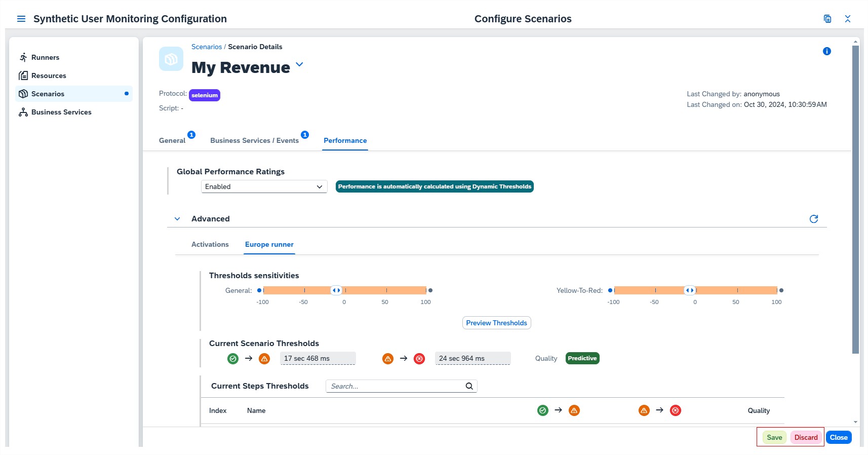
Task: Open Resources from the sidebar
Action: (x=49, y=75)
